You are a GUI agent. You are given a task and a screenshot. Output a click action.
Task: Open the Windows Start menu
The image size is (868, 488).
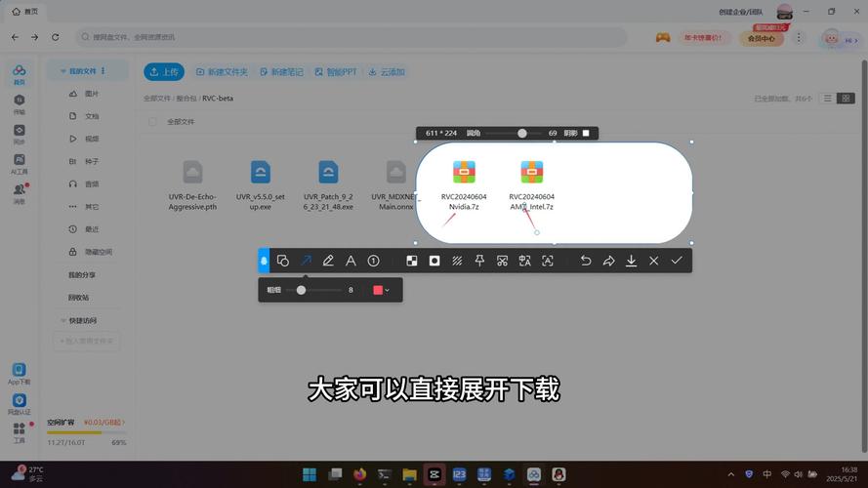click(x=310, y=474)
